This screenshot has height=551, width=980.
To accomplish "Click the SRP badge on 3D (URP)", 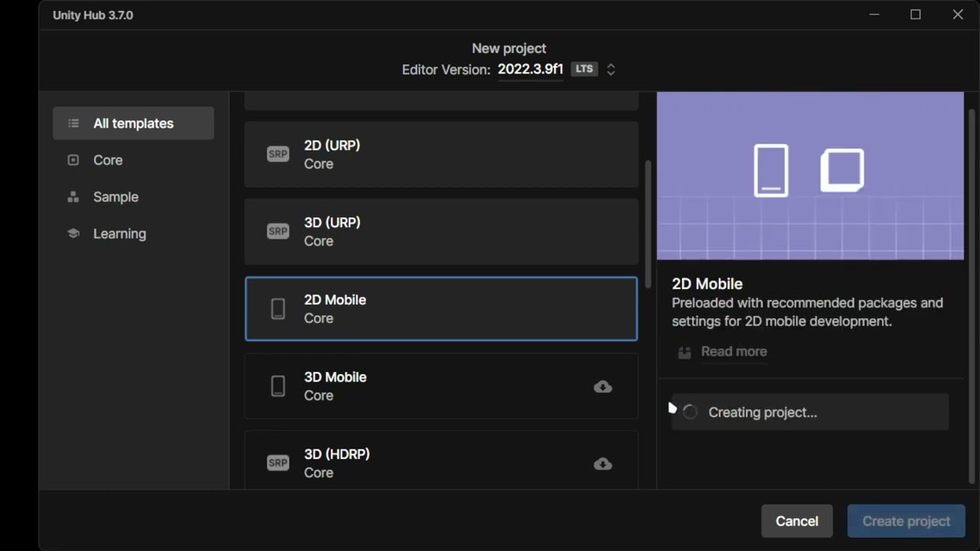I will (x=278, y=231).
